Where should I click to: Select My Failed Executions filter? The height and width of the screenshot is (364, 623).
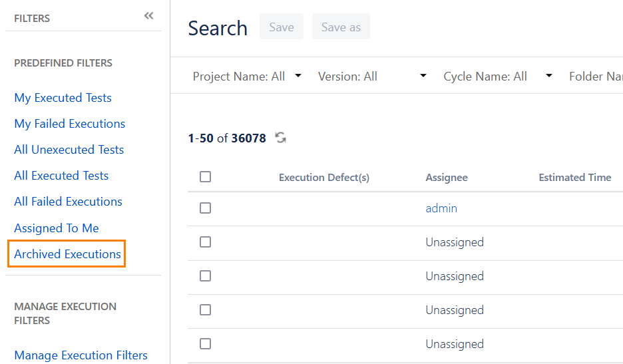click(70, 124)
